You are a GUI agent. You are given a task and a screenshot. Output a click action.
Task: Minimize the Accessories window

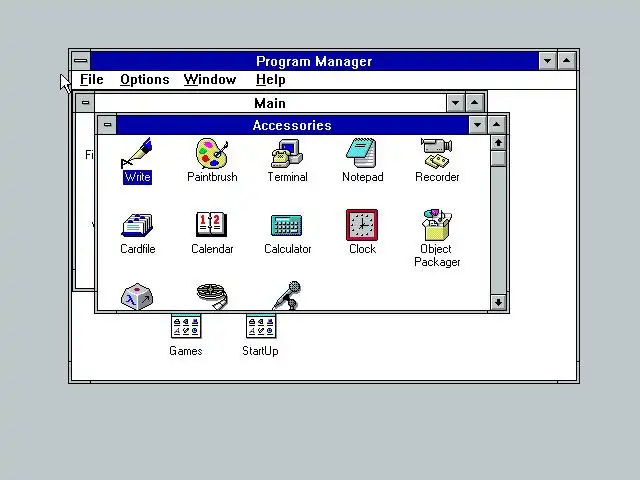[x=478, y=125]
